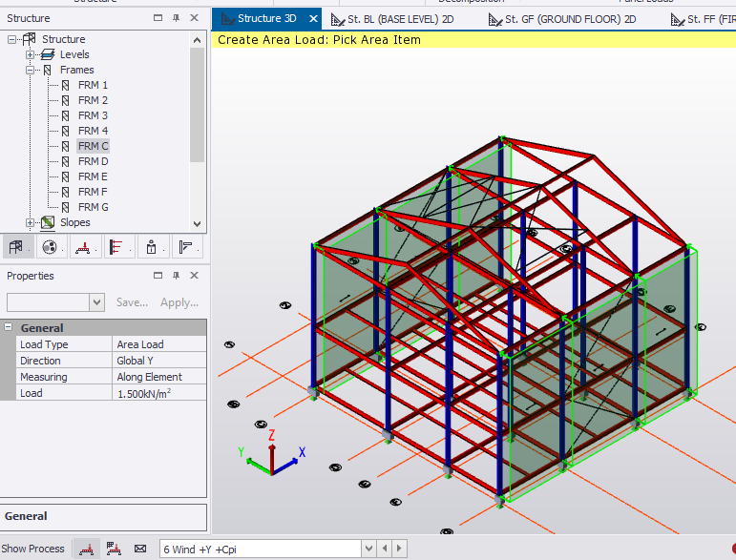Click the Load Type value Area Load

[159, 344]
